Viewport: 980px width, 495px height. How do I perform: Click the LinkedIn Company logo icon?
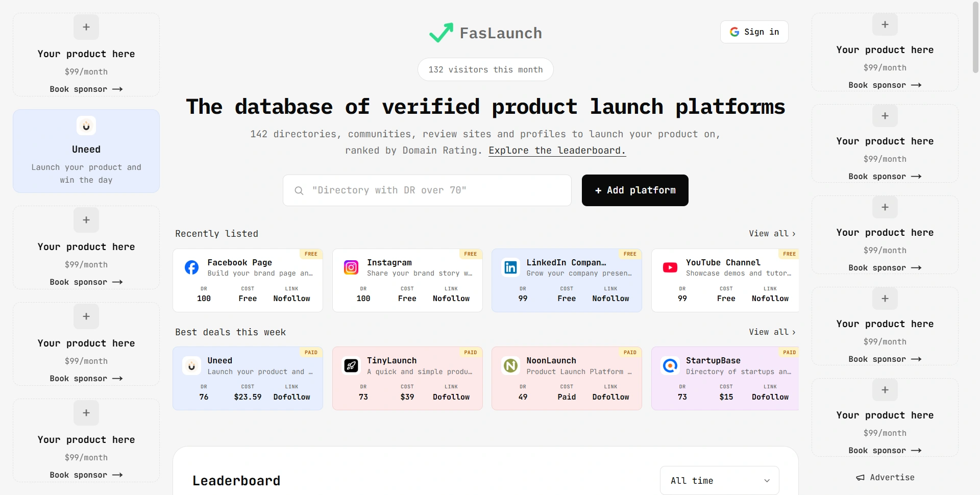510,267
